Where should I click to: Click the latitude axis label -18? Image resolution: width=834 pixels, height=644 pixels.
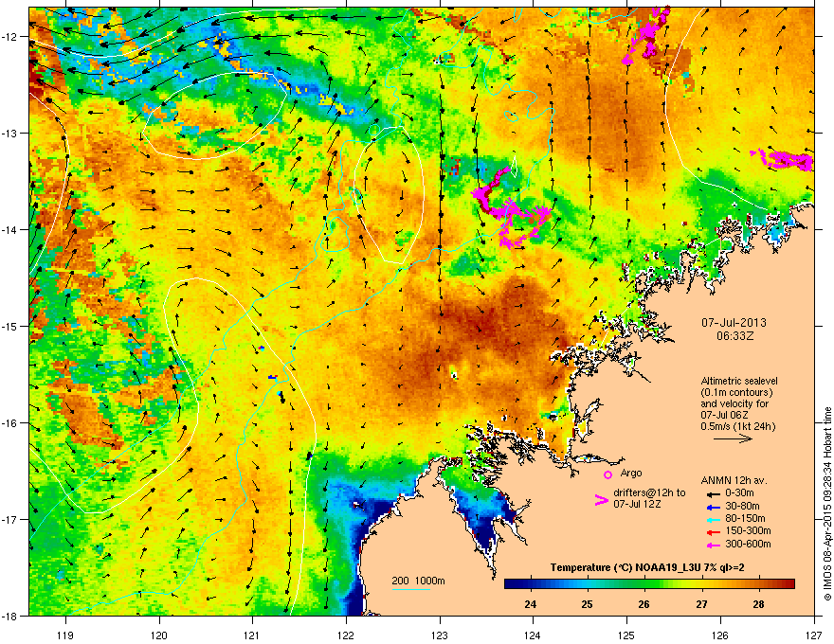click(10, 616)
